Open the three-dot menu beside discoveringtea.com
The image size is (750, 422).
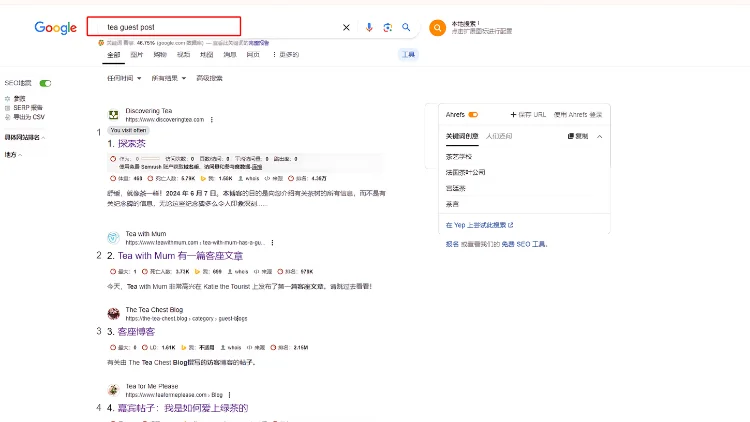coord(211,120)
